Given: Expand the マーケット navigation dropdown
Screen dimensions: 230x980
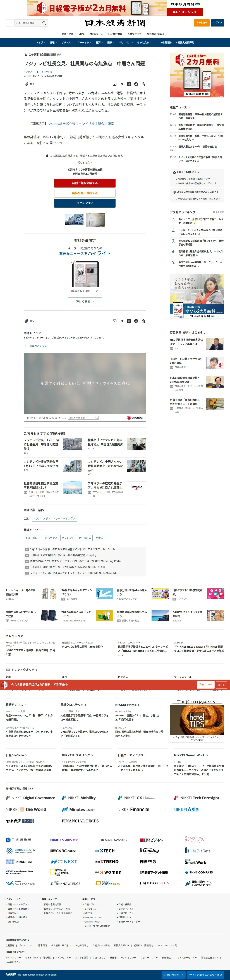Looking at the screenshot, I should [x=84, y=43].
